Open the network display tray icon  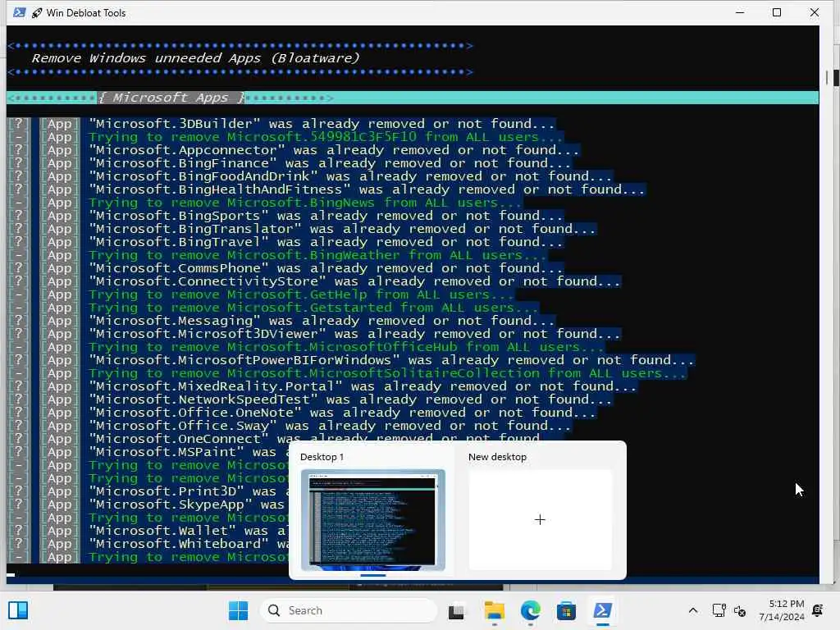pos(719,610)
